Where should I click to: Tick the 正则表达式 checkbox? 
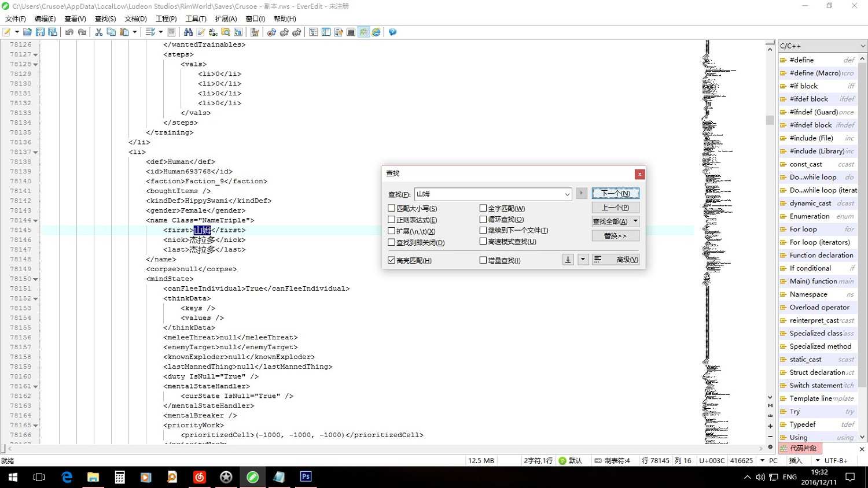392,220
